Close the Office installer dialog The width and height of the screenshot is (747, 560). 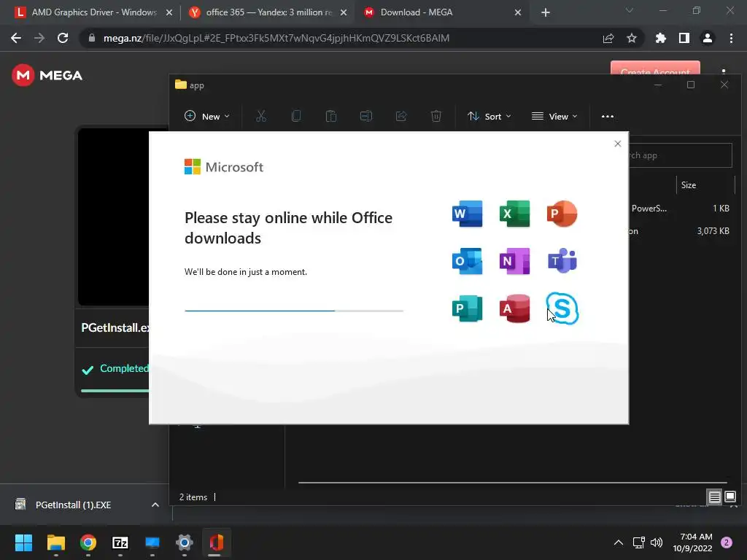(617, 144)
